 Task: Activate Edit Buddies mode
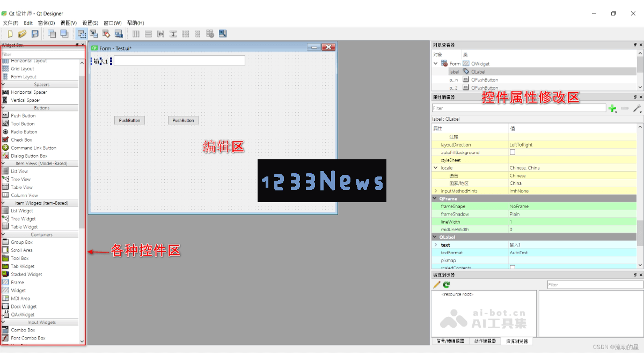[106, 34]
